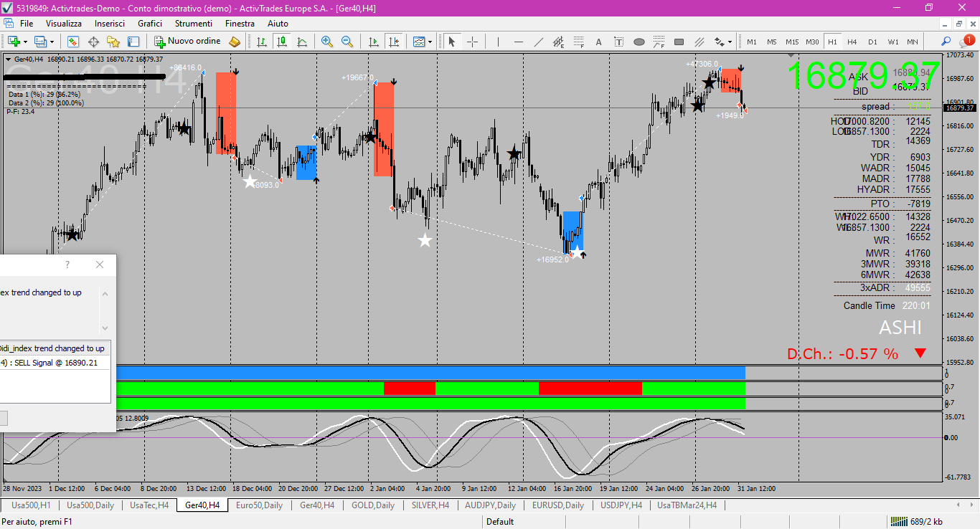
Task: Open the Visualizza menu
Action: click(64, 24)
